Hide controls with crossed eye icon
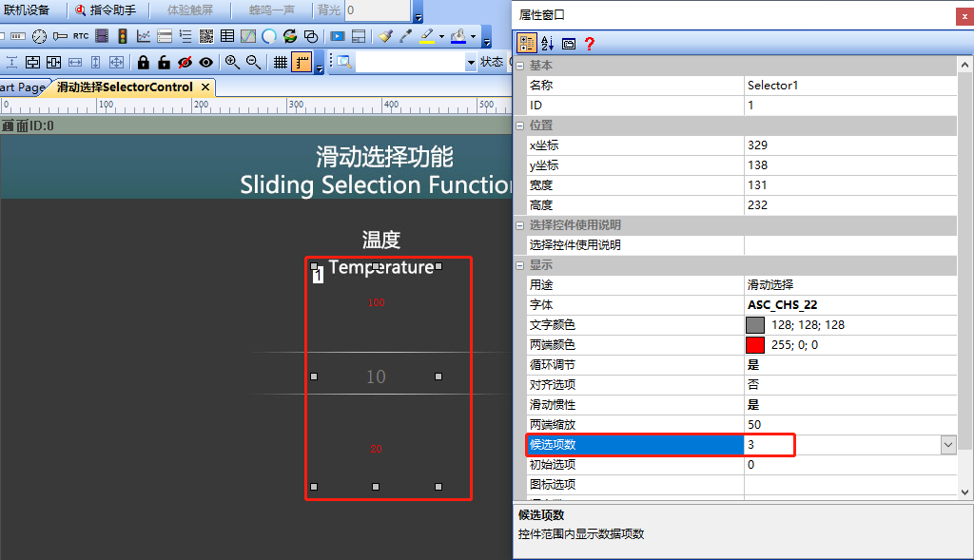This screenshot has width=974, height=560. (x=185, y=62)
